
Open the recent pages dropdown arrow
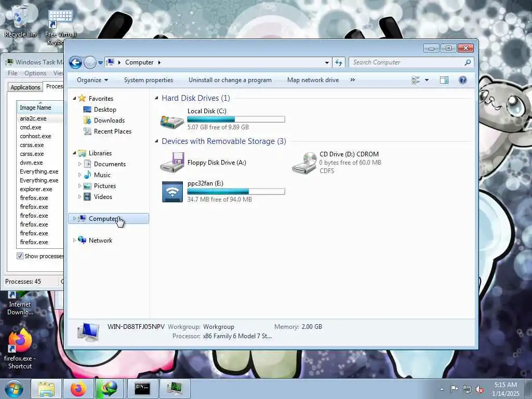pyautogui.click(x=100, y=63)
